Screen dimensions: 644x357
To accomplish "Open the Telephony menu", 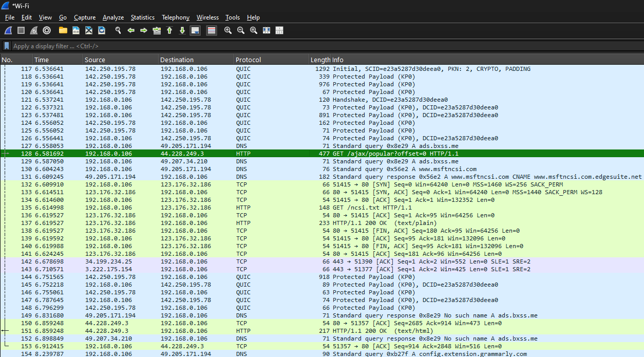I will 176,17.
